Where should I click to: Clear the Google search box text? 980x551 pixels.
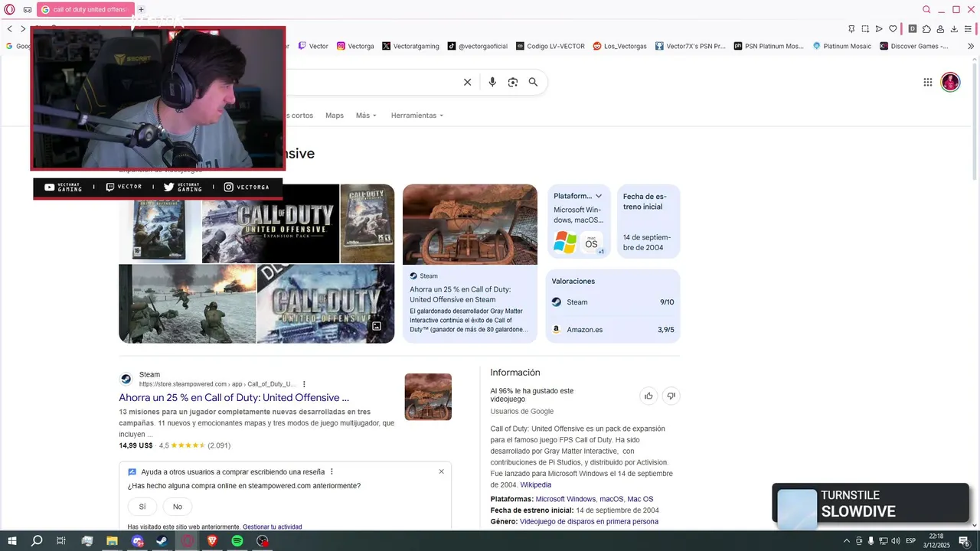(x=468, y=82)
